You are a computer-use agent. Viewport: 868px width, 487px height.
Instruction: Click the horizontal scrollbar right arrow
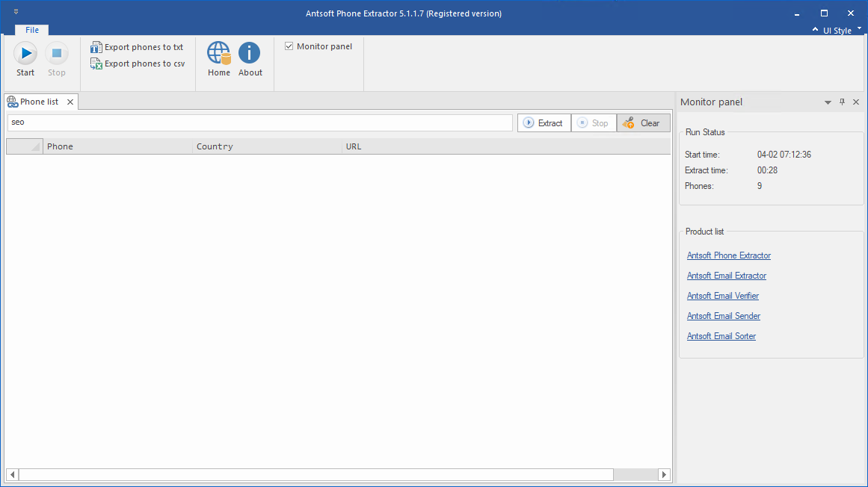click(664, 474)
